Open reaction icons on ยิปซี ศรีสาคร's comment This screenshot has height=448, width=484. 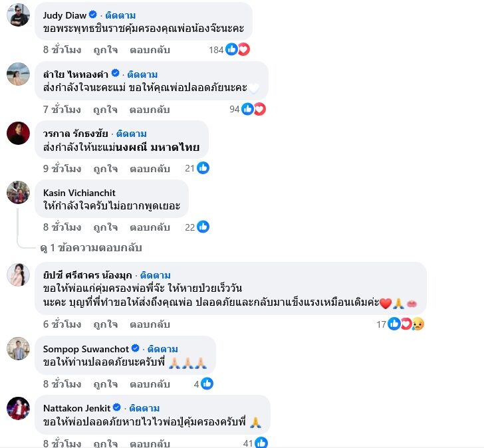pos(406,324)
